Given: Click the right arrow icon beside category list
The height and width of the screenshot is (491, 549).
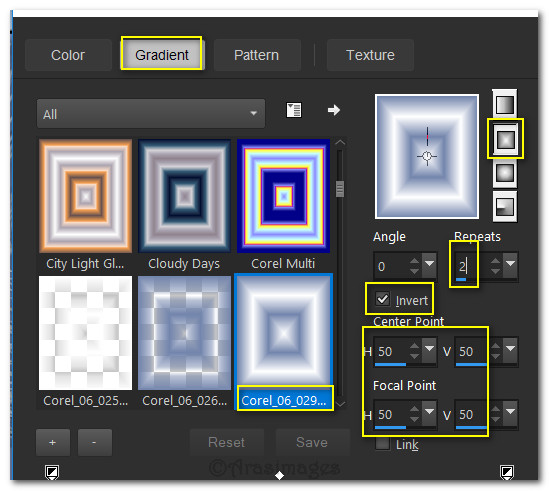Looking at the screenshot, I should [333, 110].
